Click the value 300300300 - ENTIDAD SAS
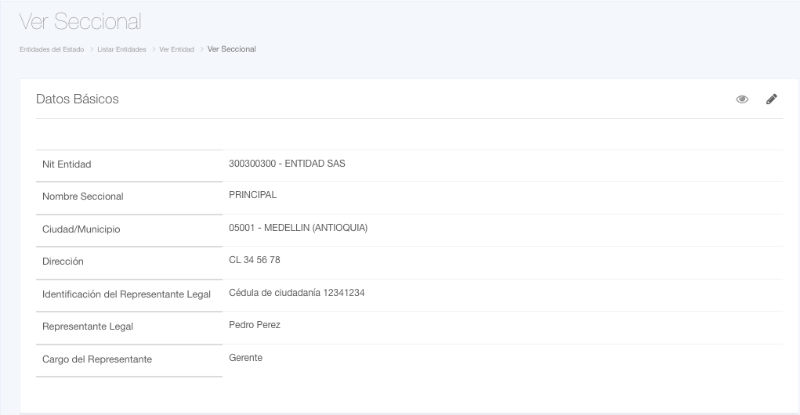800x415 pixels. [286, 163]
